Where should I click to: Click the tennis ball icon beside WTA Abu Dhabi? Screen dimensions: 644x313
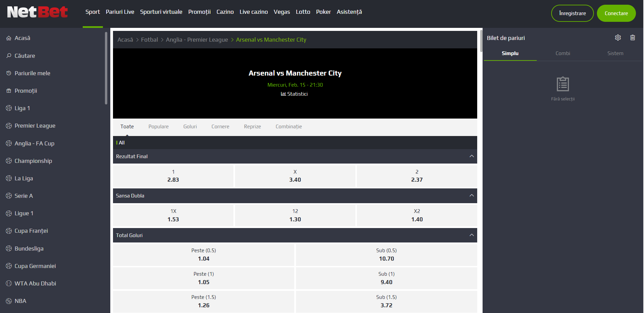click(x=9, y=283)
